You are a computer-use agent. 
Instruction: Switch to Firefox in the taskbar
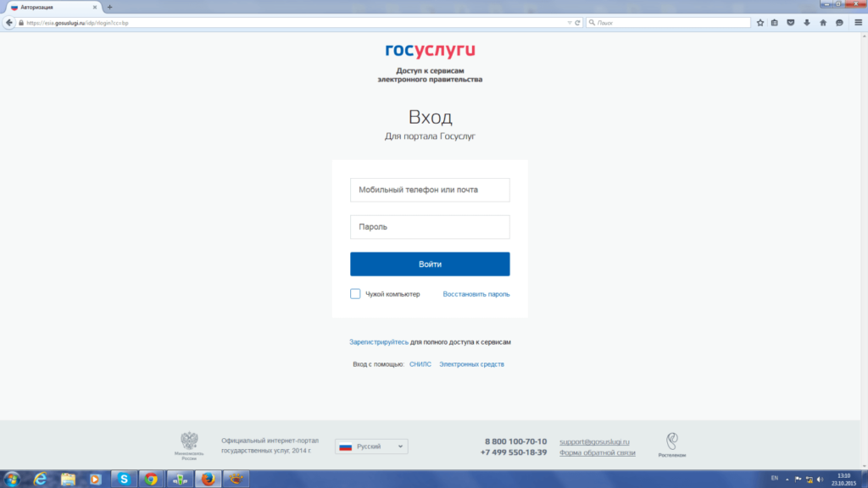(x=209, y=480)
